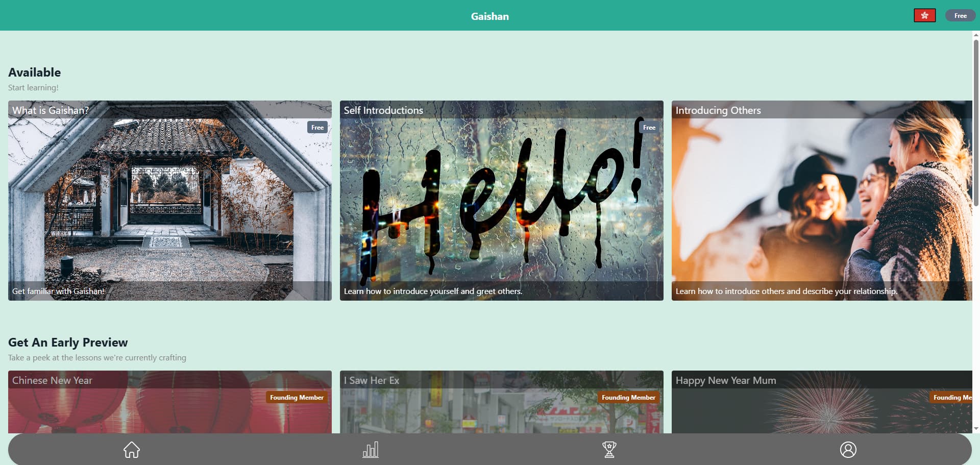This screenshot has width=980, height=465.
Task: Open the user profile icon
Action: [x=848, y=450]
